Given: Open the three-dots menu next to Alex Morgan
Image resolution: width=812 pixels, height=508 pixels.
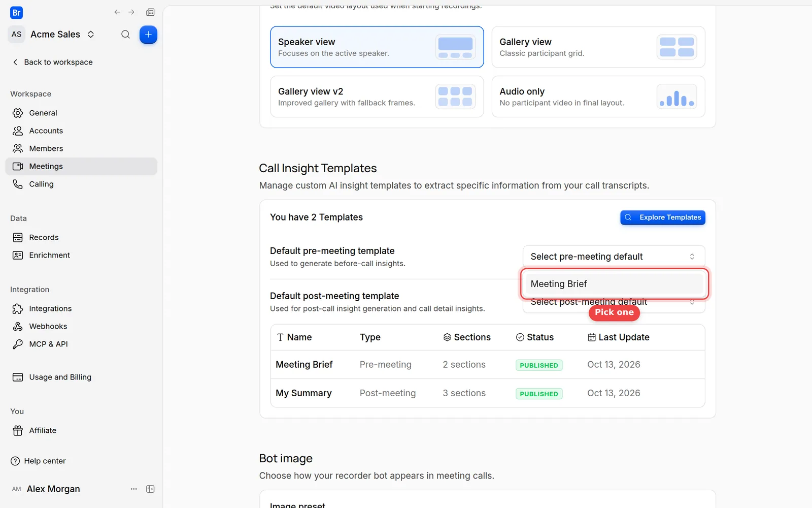Looking at the screenshot, I should click(134, 489).
